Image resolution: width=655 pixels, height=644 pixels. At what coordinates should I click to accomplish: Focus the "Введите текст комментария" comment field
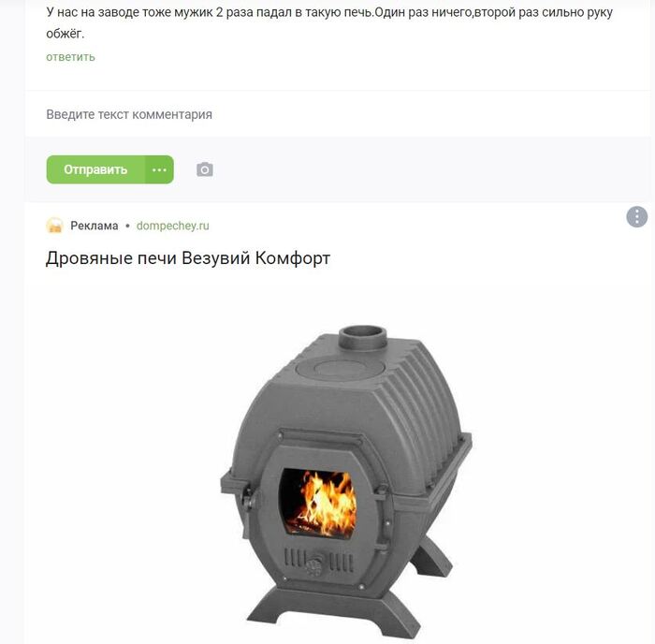click(338, 114)
